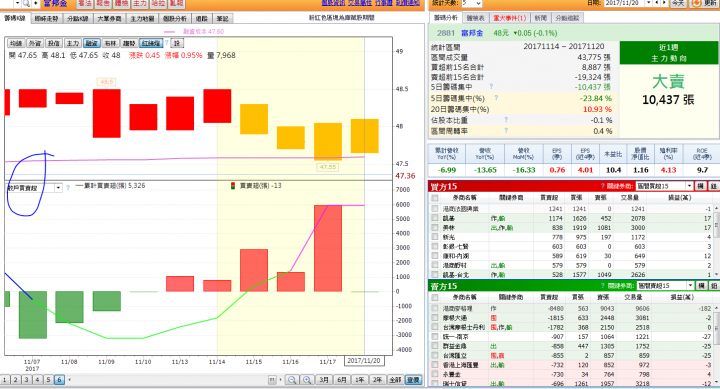Screen dimensions: 720x389
Task: Open the date picker dropdown arrow
Action: (649, 3)
